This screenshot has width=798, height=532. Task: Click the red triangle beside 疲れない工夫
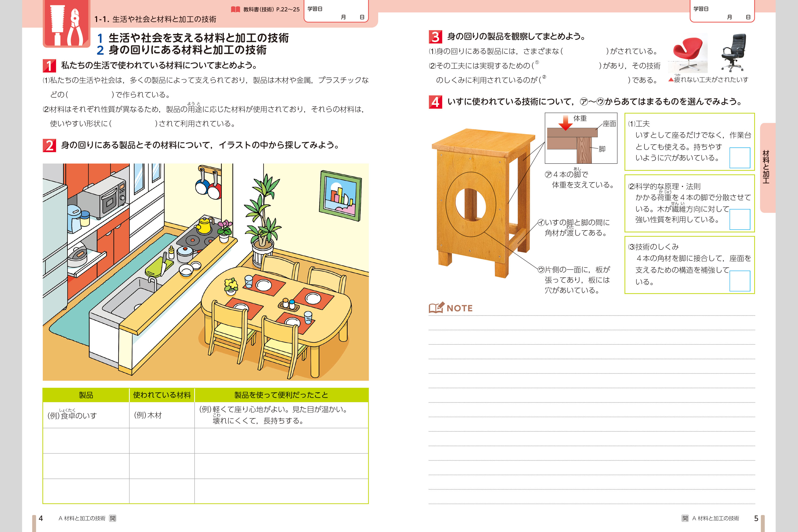click(x=671, y=80)
